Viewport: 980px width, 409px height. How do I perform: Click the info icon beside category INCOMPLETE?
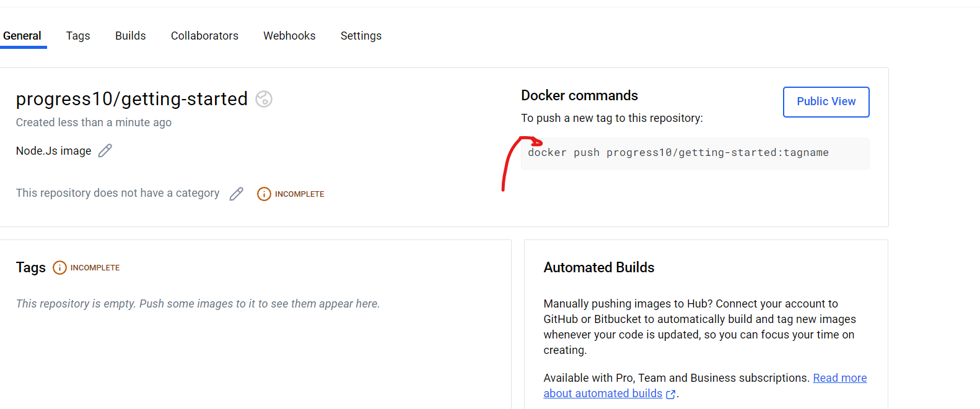click(264, 194)
